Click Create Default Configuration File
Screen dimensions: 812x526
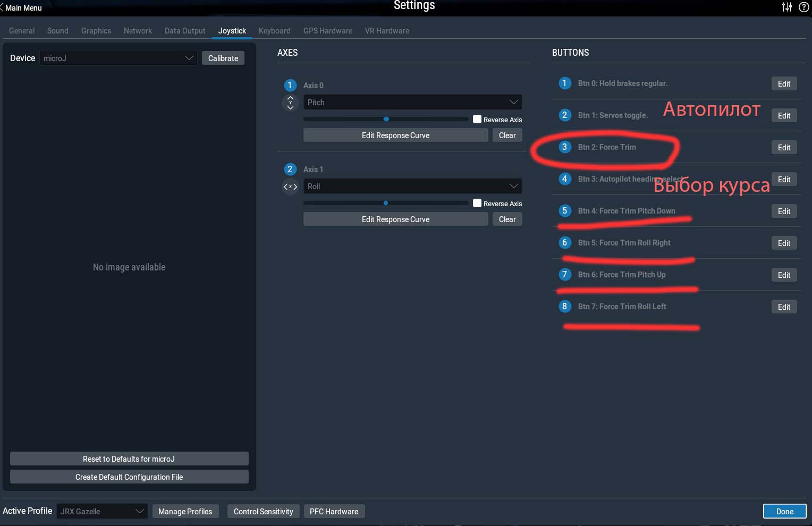[129, 477]
